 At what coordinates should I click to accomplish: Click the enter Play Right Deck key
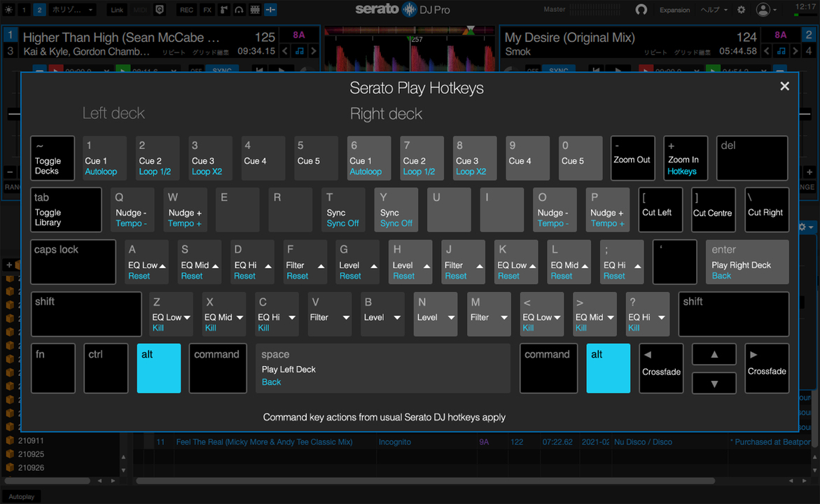click(x=746, y=262)
